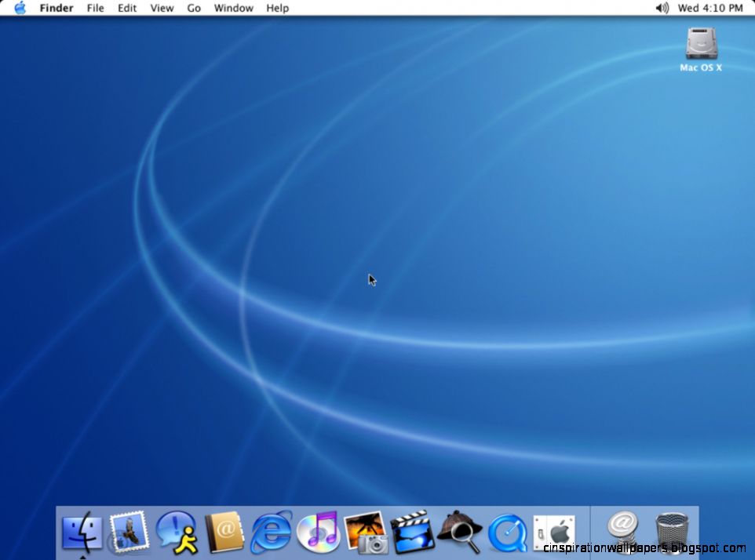Open the File menu in Finder
The image size is (755, 560).
[x=95, y=8]
